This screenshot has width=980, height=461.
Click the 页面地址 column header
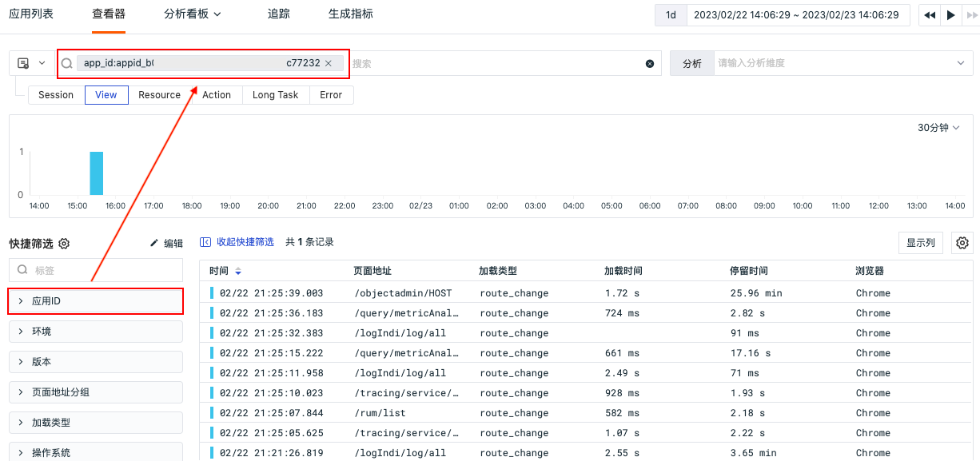372,271
